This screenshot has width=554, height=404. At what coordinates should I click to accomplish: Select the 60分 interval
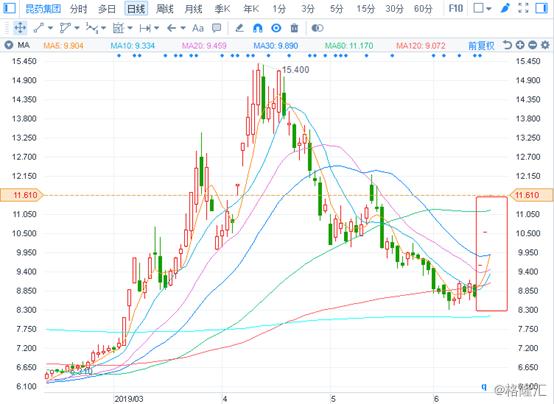pyautogui.click(x=423, y=8)
